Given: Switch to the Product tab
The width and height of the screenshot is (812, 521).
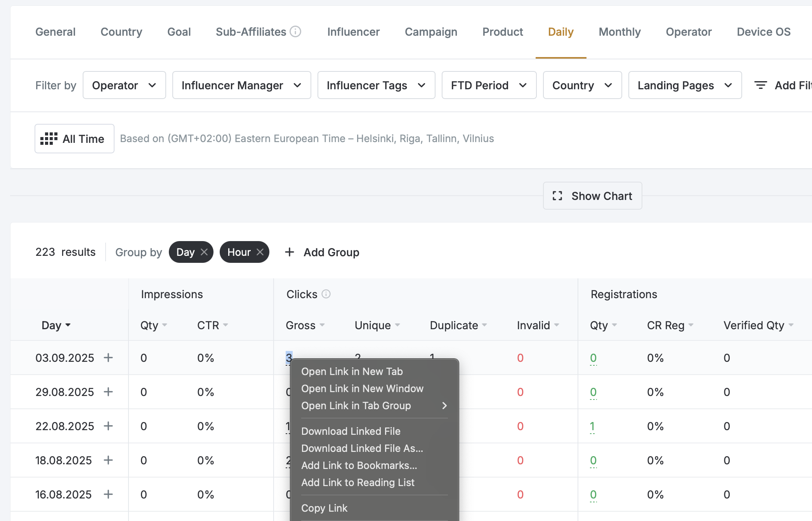Looking at the screenshot, I should (503, 32).
